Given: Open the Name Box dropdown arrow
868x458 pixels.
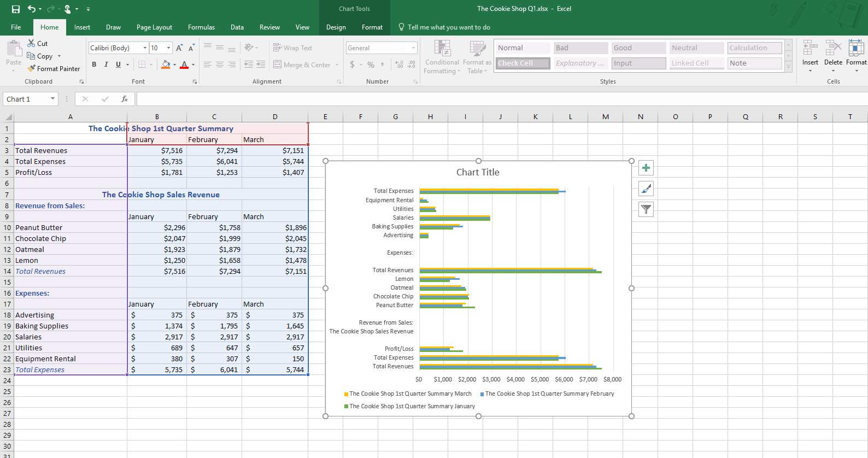Looking at the screenshot, I should point(52,99).
